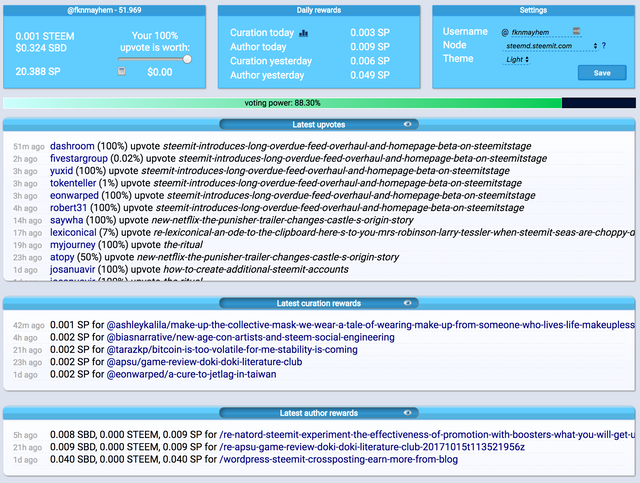Click the Author yesterday value 0.049 SP
640x483 pixels.
click(x=370, y=75)
